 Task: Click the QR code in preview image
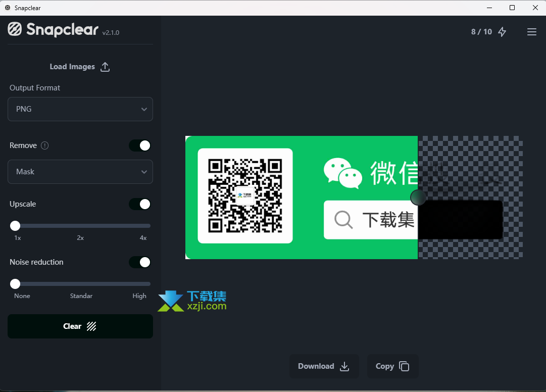tap(245, 195)
